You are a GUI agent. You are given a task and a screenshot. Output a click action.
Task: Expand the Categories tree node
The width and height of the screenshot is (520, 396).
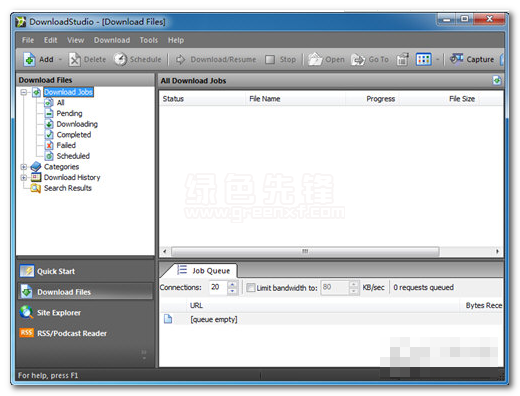point(24,167)
